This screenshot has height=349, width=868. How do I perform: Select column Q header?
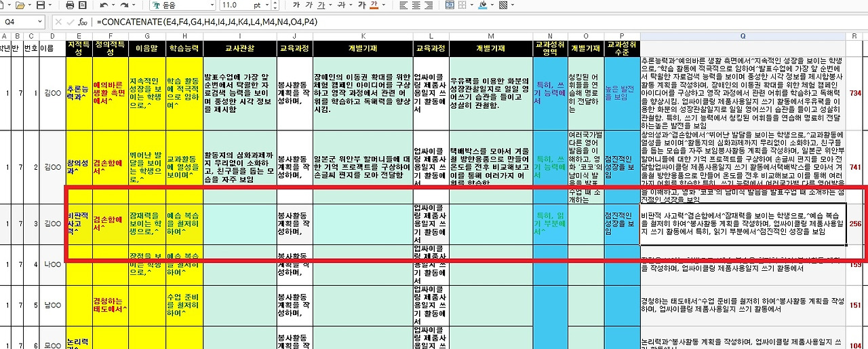[x=743, y=36]
